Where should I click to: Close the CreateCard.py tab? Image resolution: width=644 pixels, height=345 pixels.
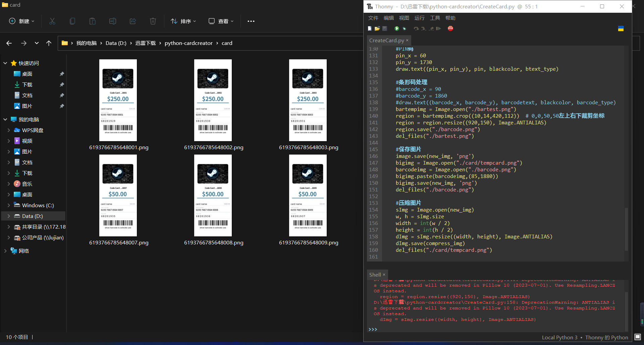coord(407,40)
